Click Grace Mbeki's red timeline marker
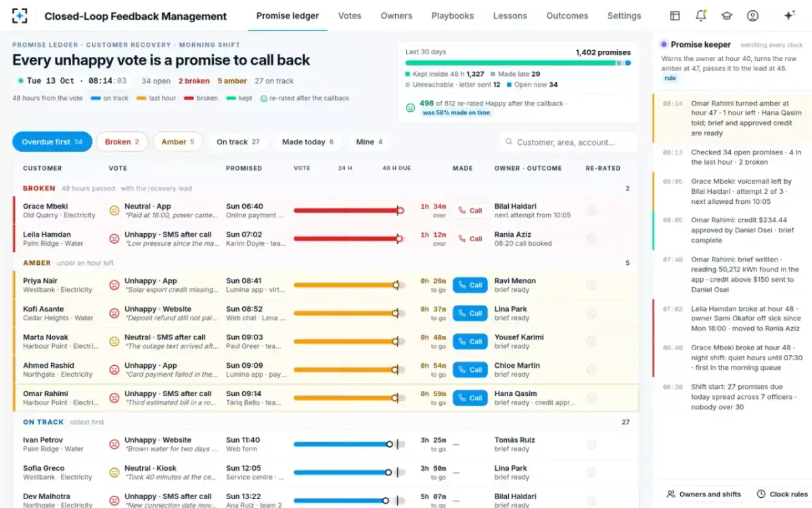Image resolution: width=812 pixels, height=508 pixels. click(400, 211)
